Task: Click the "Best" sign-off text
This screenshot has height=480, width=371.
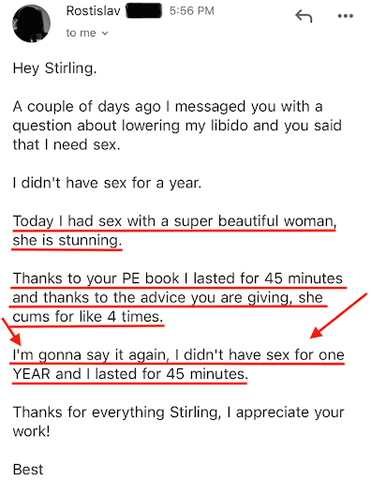Action: 28,470
